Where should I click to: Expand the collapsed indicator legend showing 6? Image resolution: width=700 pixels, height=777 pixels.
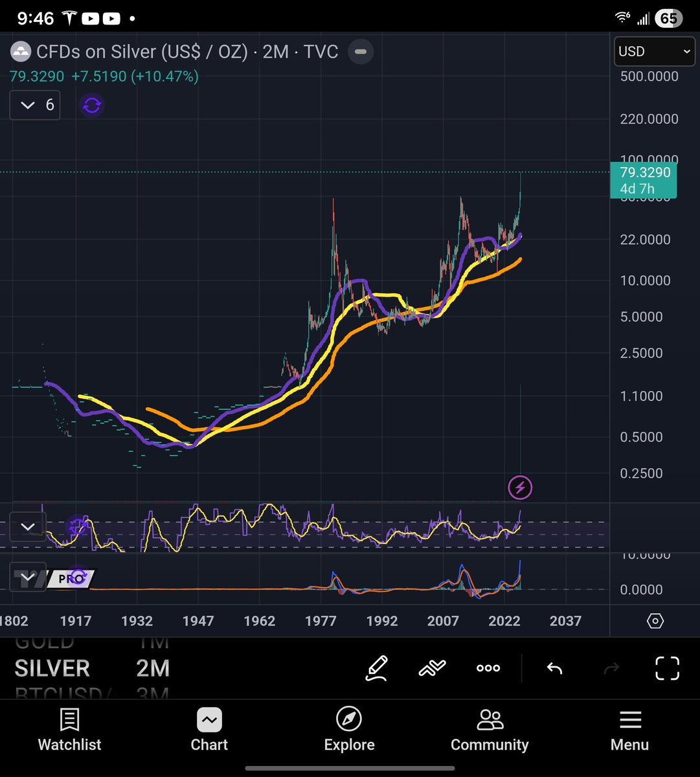click(35, 105)
